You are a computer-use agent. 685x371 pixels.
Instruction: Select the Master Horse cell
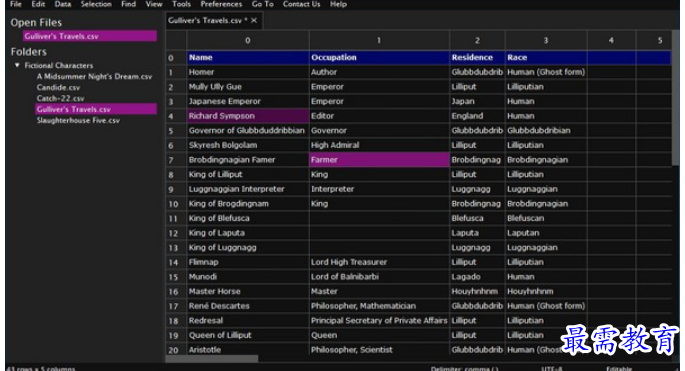(248, 291)
